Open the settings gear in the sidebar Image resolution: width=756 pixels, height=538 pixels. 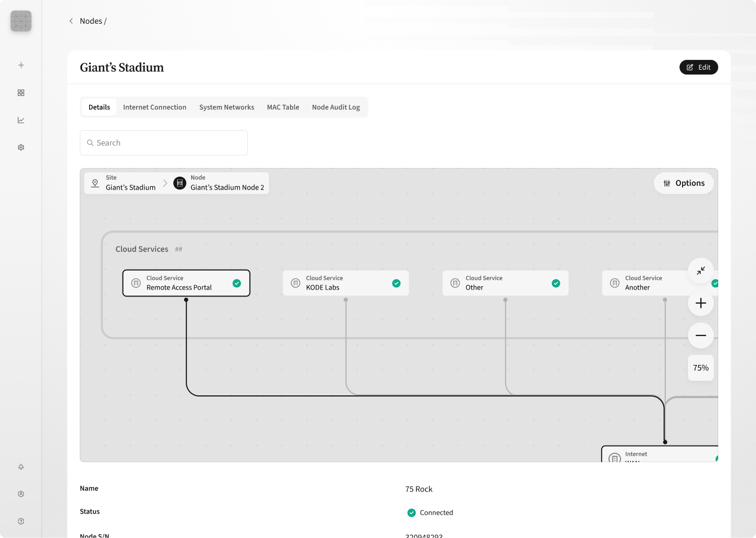pyautogui.click(x=21, y=147)
